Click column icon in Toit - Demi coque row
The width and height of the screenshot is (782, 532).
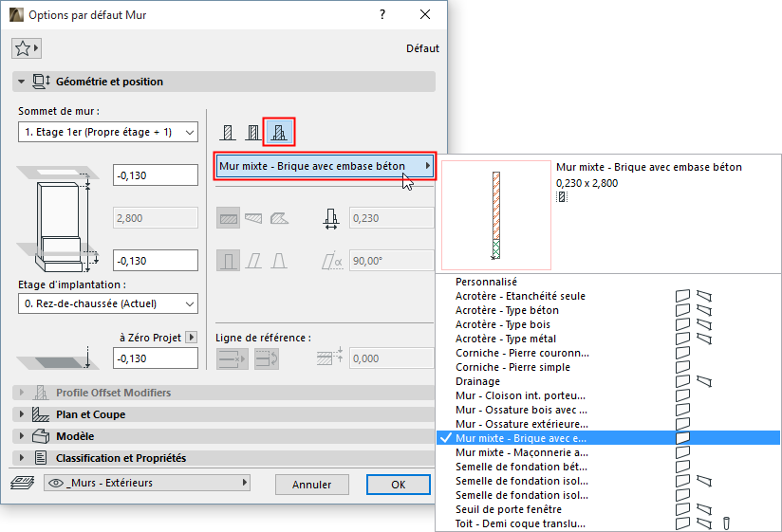click(x=726, y=523)
